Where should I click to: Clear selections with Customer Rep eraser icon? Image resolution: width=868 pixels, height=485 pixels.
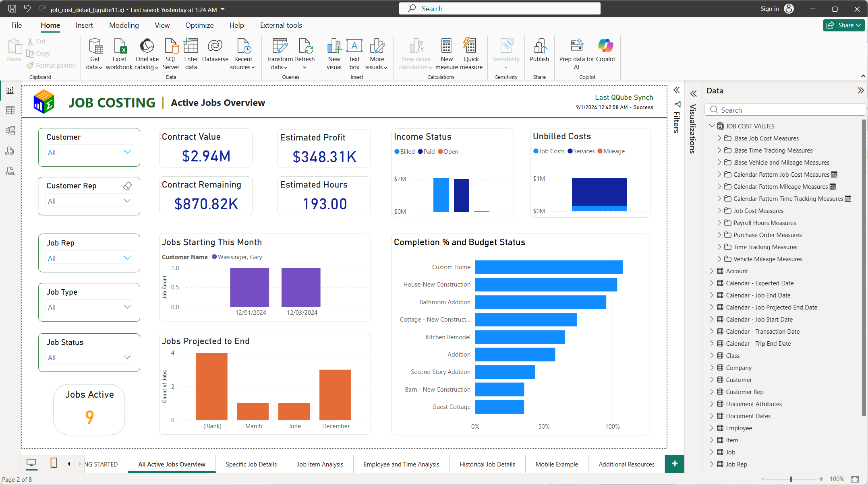(x=128, y=186)
